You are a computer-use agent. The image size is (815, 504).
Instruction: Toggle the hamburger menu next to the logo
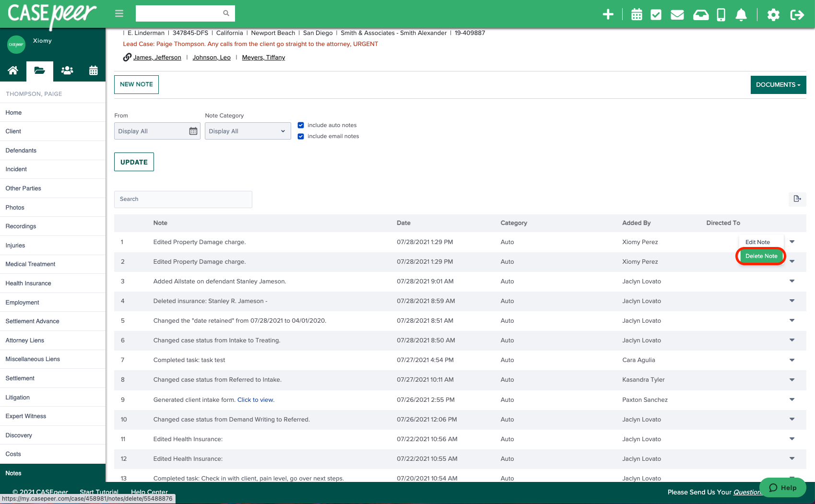(119, 13)
